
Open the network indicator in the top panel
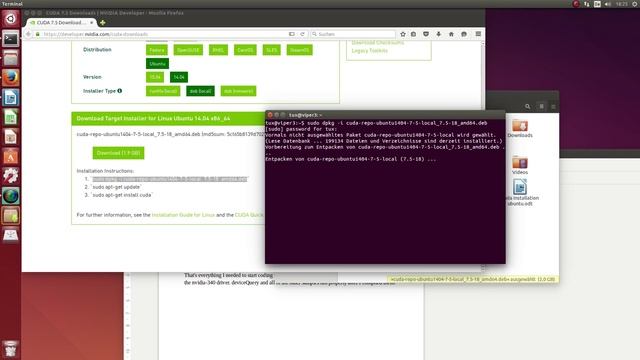point(587,4)
